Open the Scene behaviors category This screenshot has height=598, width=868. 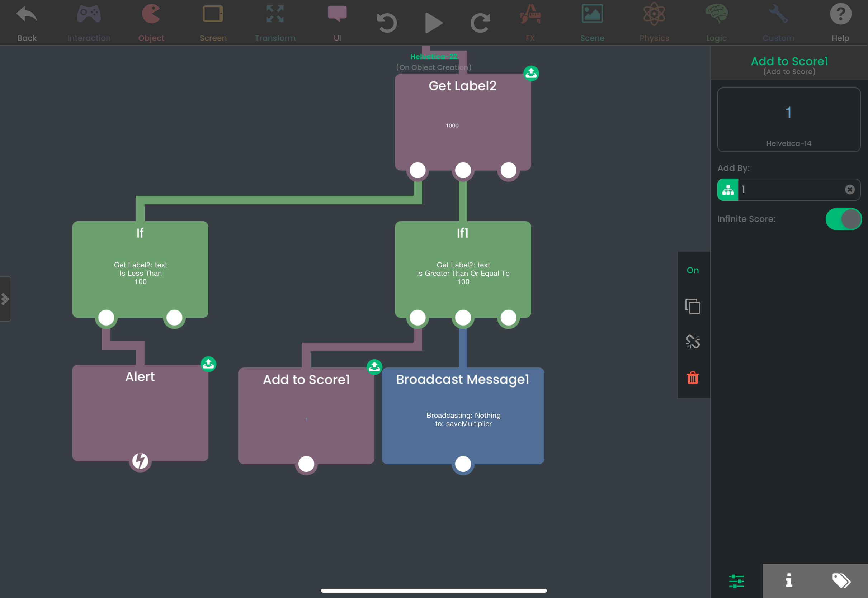click(x=592, y=23)
